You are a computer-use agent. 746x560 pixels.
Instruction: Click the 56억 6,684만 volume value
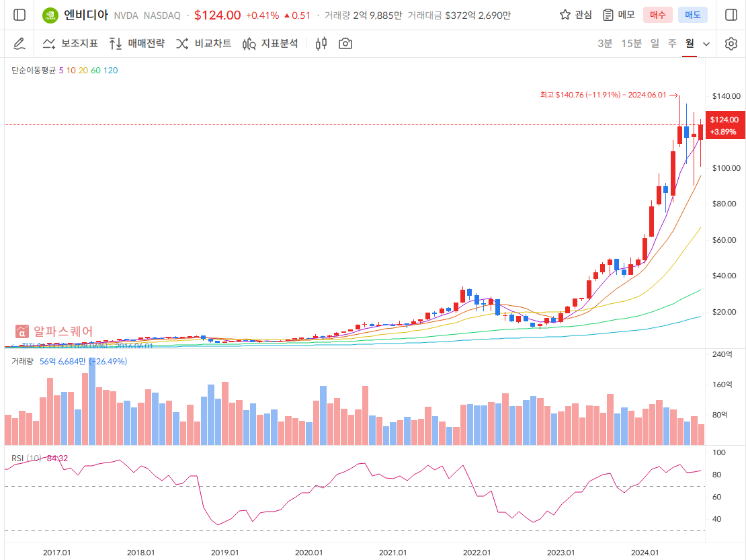[63, 362]
